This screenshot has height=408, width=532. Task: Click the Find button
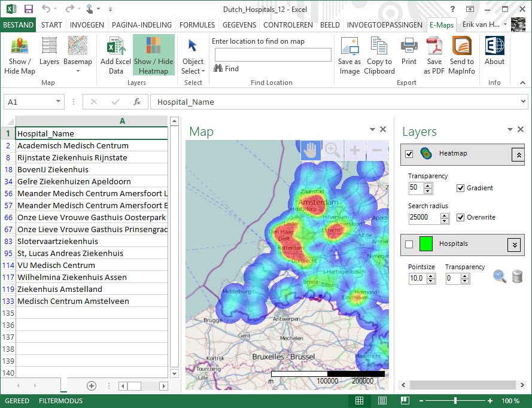tap(225, 68)
